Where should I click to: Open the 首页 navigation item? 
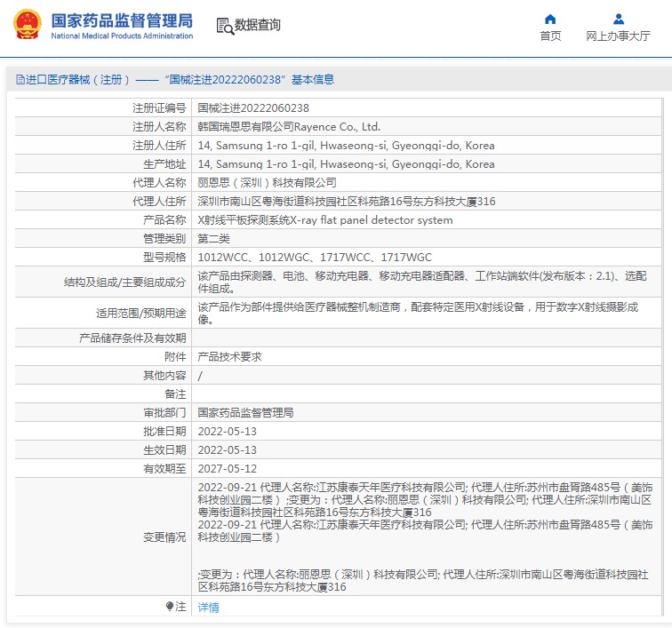(x=550, y=36)
